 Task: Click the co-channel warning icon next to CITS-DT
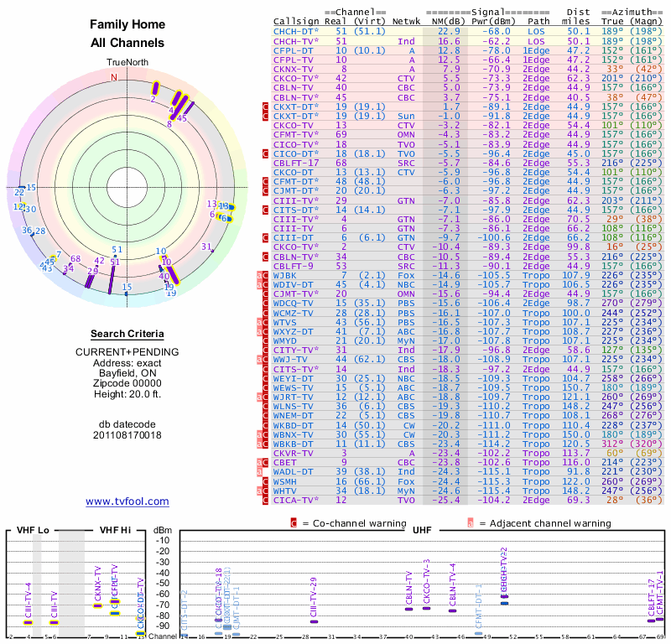point(266,210)
